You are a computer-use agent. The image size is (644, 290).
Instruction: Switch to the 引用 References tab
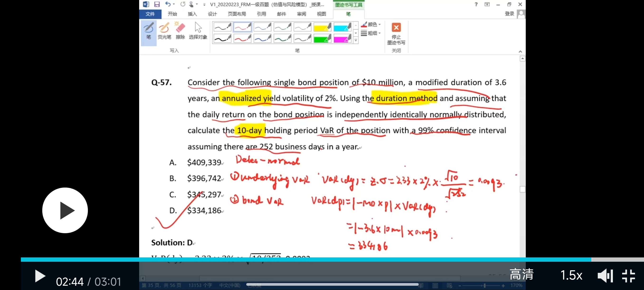pos(261,14)
